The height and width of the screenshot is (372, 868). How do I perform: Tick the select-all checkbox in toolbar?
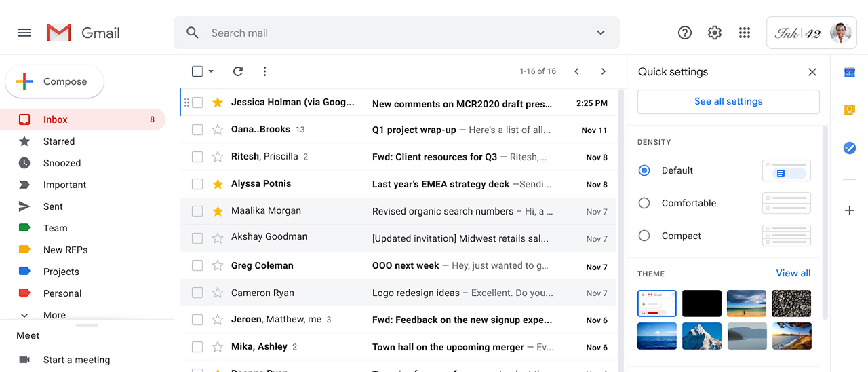pos(197,71)
